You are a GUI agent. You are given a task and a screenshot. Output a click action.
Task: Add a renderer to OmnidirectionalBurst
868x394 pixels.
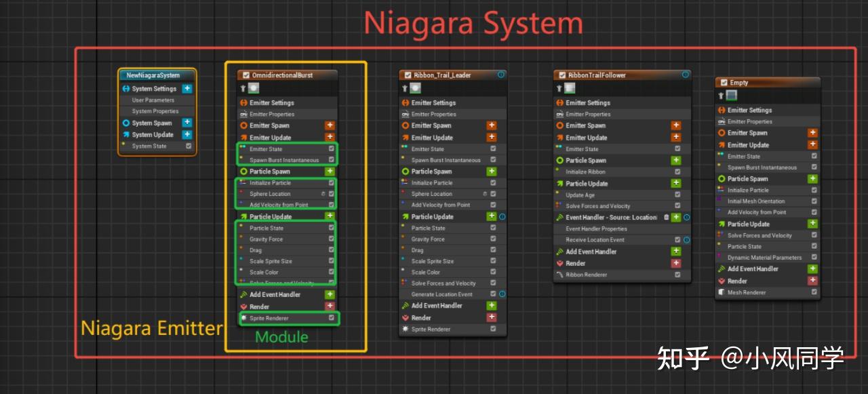(330, 307)
